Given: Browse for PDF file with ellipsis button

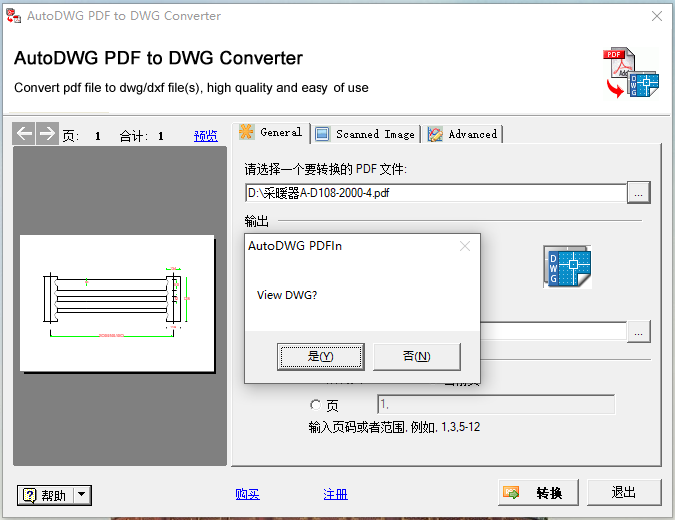Looking at the screenshot, I should tap(638, 193).
